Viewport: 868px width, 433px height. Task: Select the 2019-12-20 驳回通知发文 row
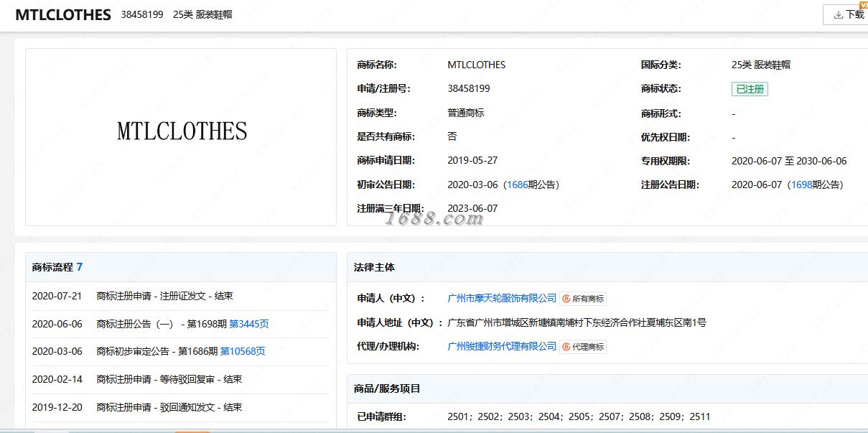180,407
